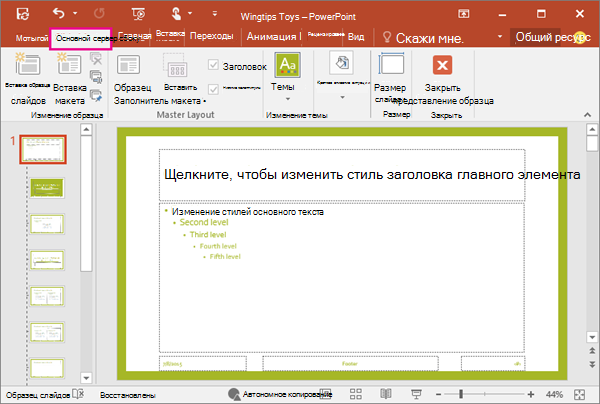The height and width of the screenshot is (404, 600).
Task: Start Slide Show from status bar
Action: (416, 394)
